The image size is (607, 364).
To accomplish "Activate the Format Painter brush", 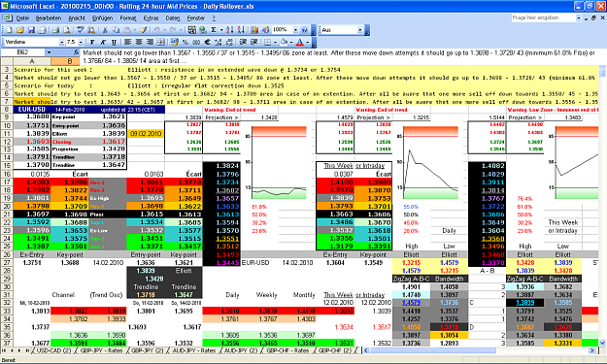I will (144, 30).
